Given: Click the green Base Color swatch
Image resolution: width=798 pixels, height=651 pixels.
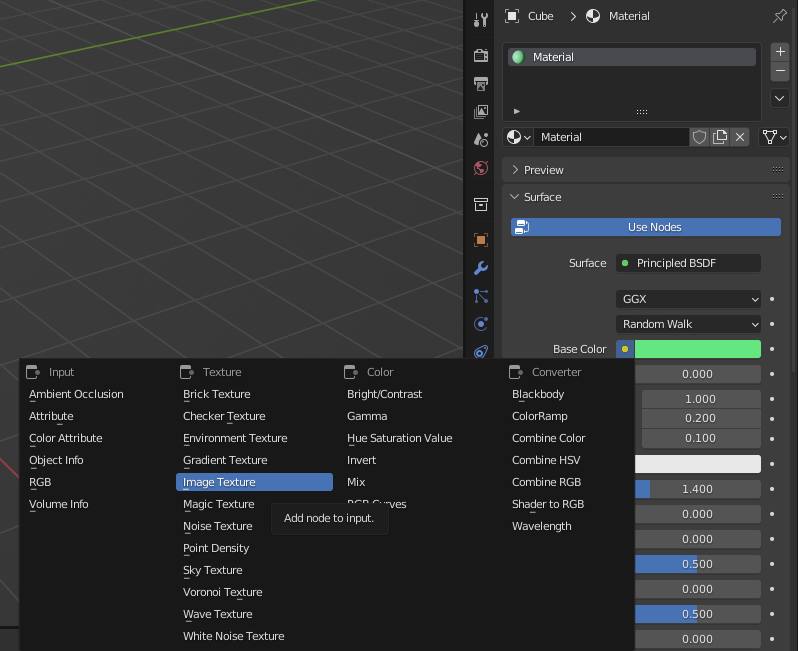Looking at the screenshot, I should tap(698, 349).
